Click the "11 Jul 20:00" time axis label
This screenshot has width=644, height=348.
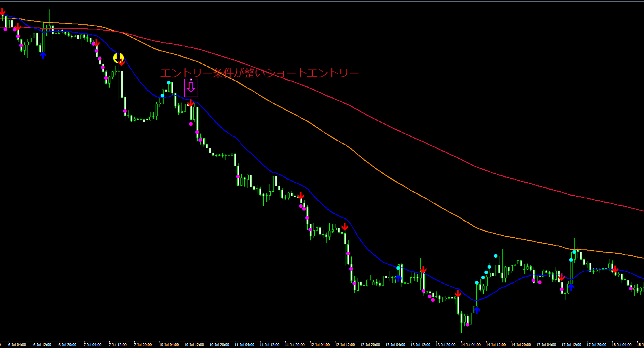tap(295, 345)
